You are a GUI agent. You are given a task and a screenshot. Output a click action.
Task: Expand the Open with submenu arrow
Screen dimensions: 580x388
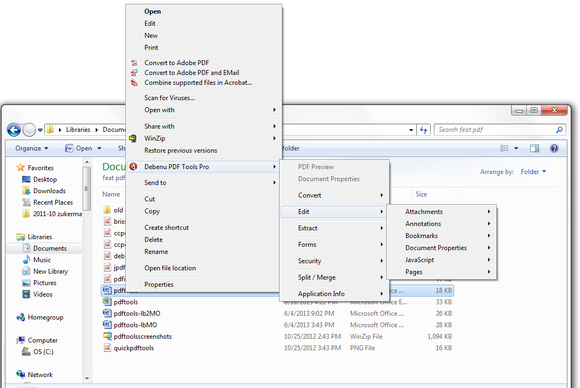[x=274, y=110]
